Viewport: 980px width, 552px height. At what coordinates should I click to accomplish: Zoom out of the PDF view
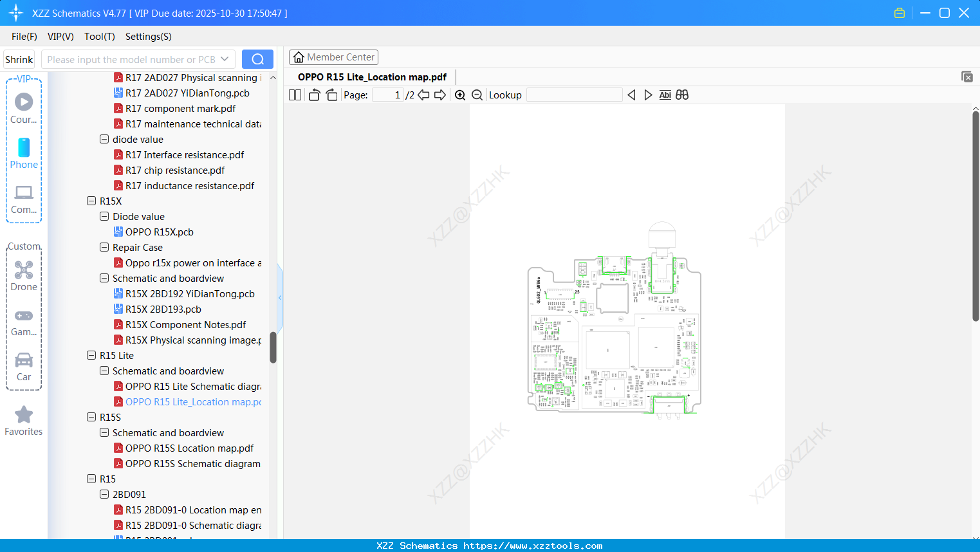pos(477,95)
